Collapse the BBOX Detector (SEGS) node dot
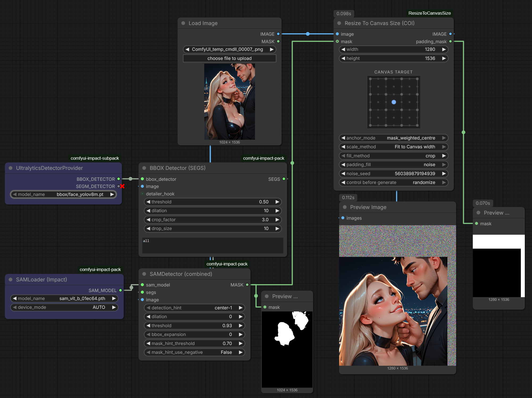Screen dimensions: 532x398 click(x=144, y=168)
